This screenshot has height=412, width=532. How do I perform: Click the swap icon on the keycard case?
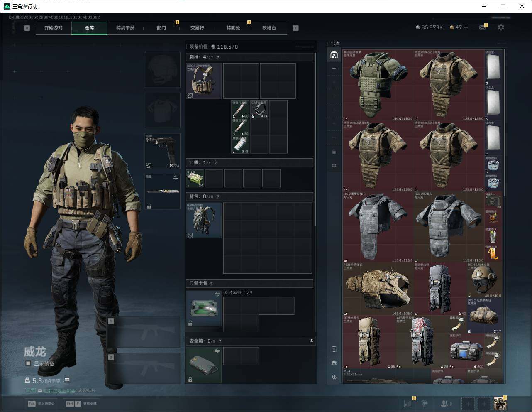(x=217, y=294)
